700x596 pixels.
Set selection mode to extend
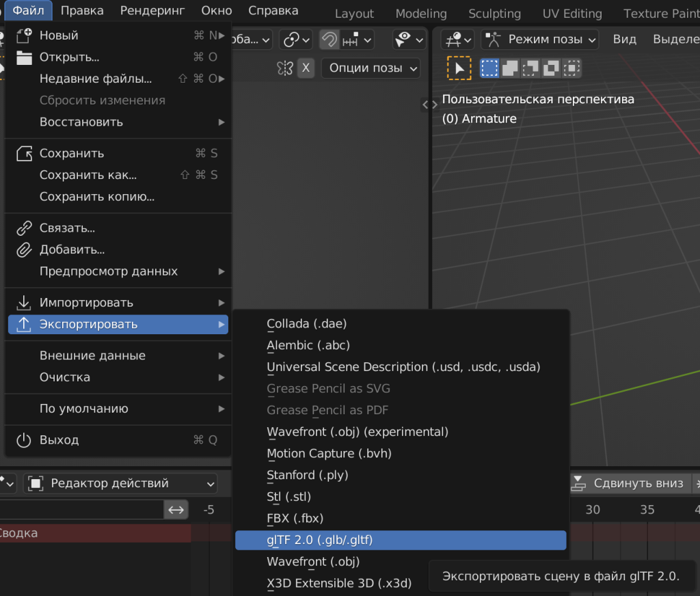point(510,68)
